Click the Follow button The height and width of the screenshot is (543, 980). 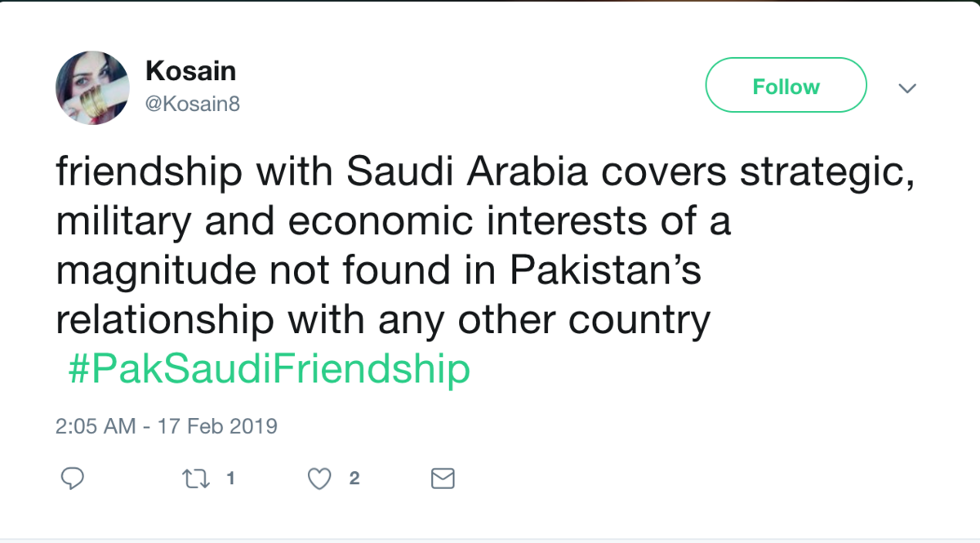pos(785,86)
